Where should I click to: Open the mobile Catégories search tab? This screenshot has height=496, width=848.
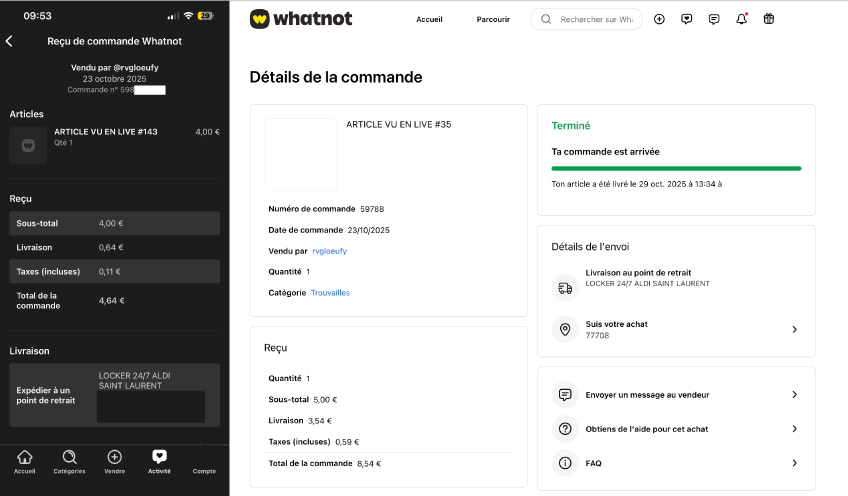coord(69,462)
